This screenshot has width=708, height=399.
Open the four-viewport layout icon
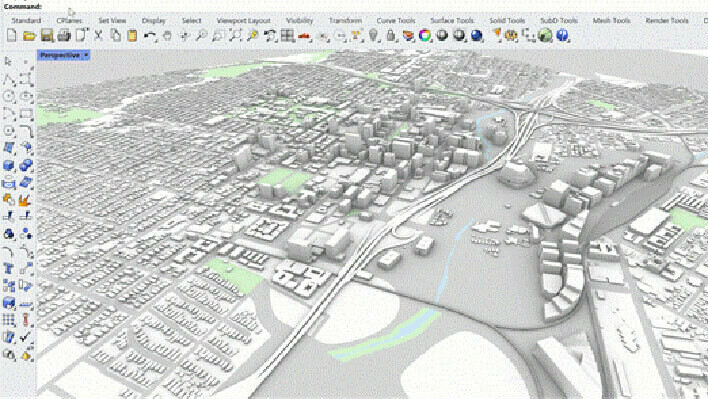click(287, 35)
